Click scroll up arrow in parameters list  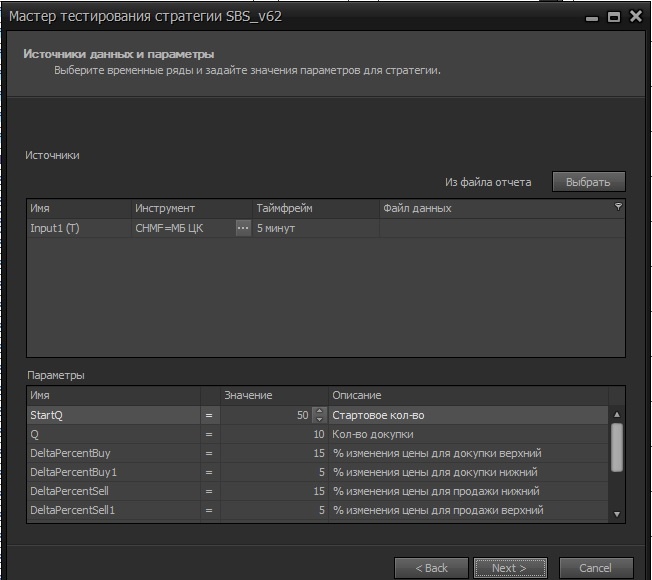pos(617,415)
